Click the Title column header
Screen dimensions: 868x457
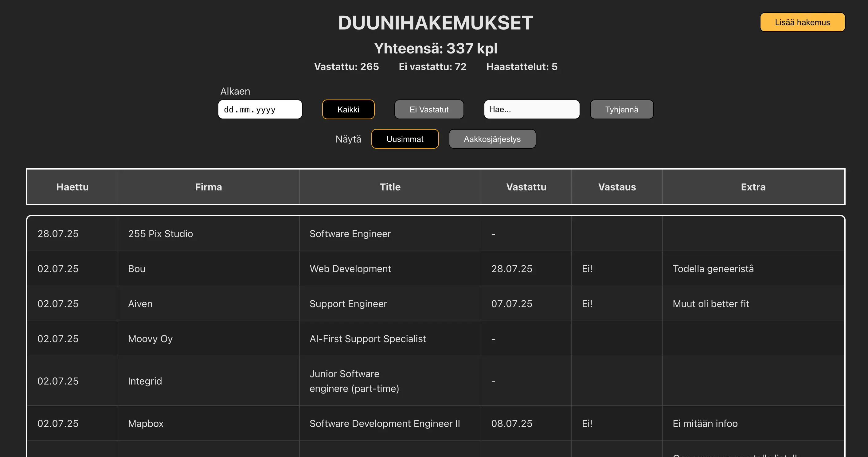coord(390,187)
